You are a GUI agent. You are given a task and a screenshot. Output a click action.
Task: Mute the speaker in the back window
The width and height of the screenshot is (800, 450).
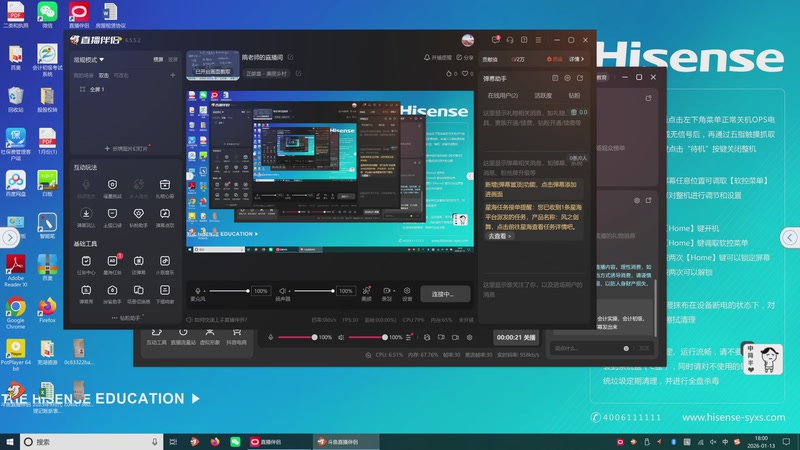pyautogui.click(x=341, y=337)
